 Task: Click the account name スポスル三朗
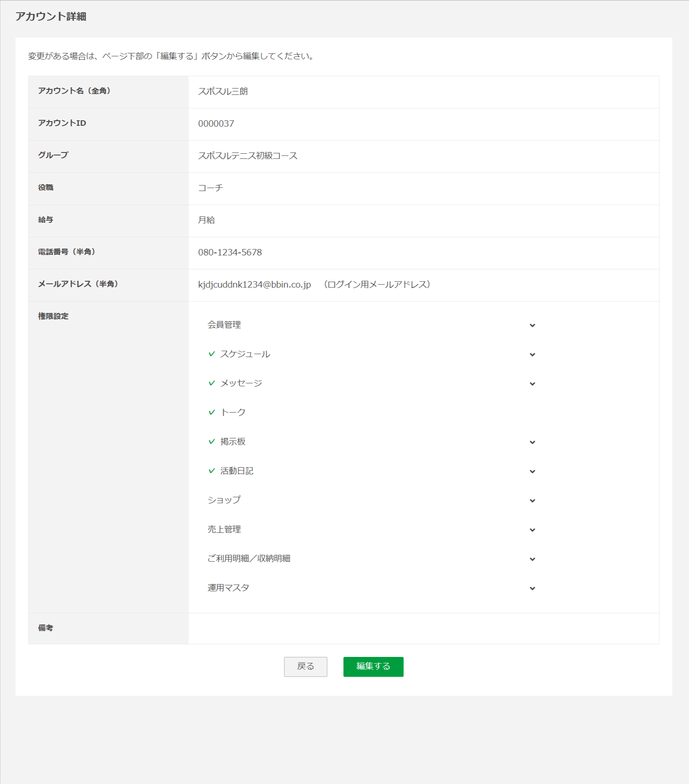223,91
